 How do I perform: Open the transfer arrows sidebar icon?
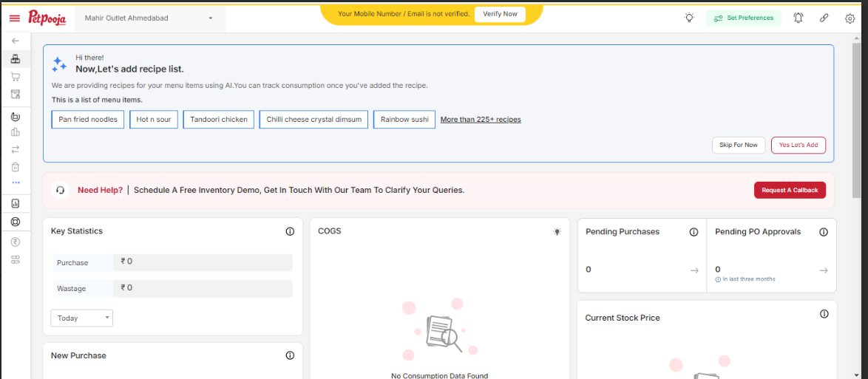15,149
